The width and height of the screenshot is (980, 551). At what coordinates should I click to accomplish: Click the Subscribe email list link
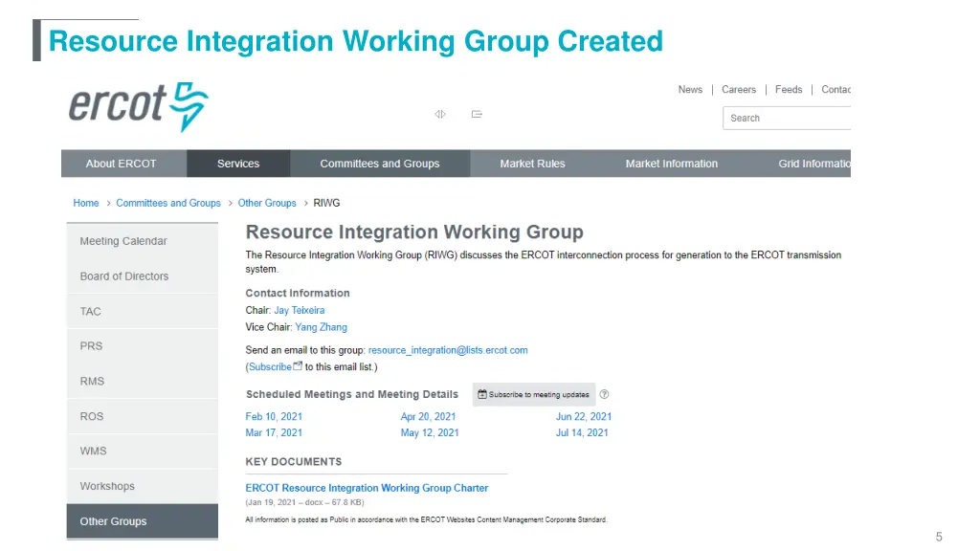coord(270,366)
